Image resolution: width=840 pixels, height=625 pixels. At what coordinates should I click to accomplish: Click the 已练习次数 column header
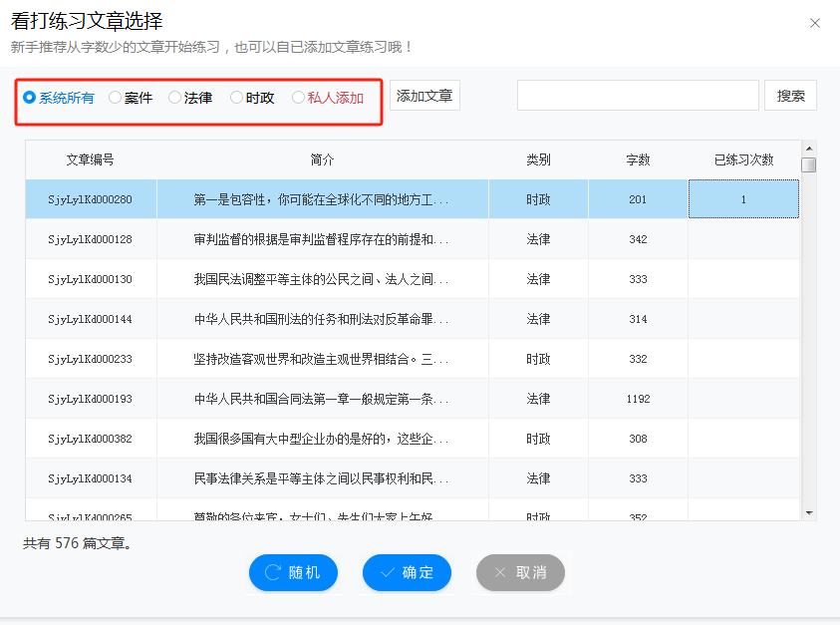(x=743, y=159)
